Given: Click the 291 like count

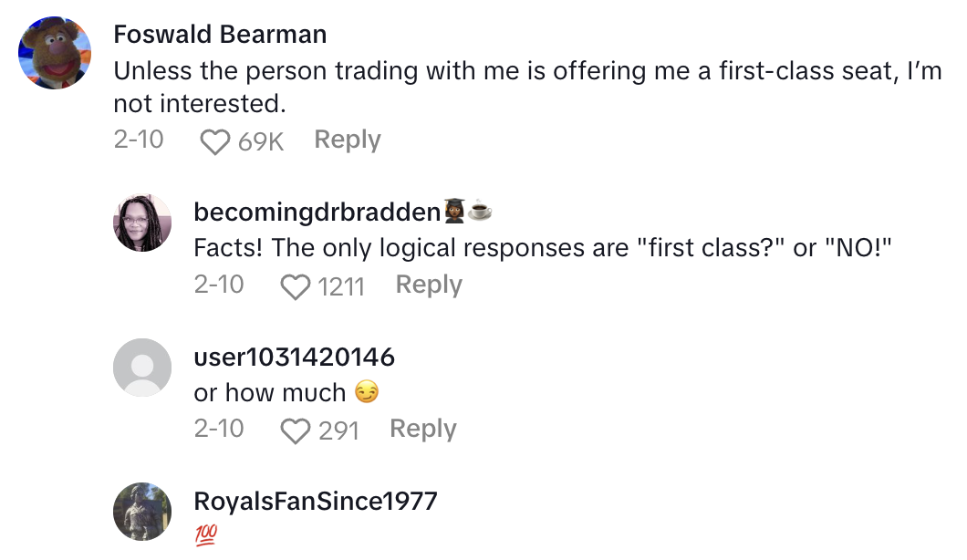Looking at the screenshot, I should click(x=338, y=430).
